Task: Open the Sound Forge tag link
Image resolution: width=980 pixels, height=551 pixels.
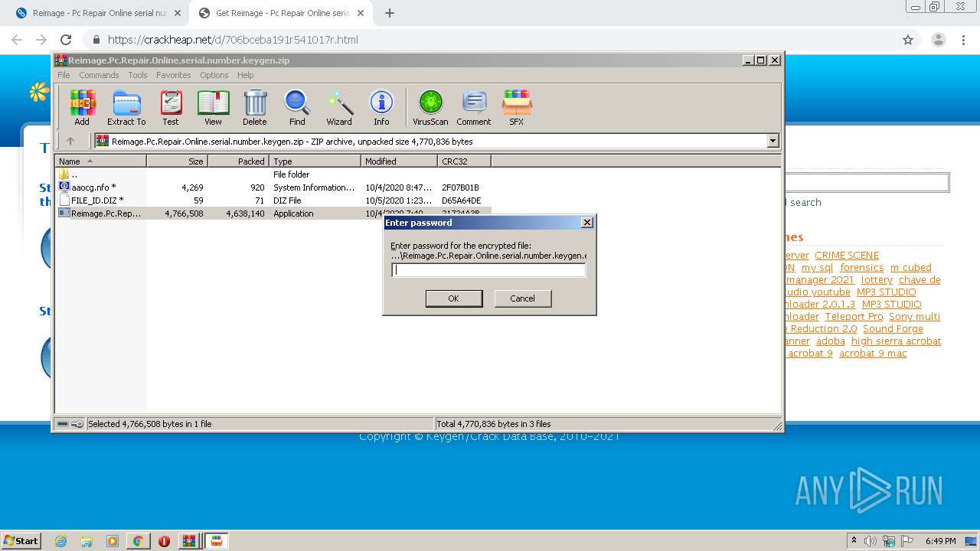Action: click(x=893, y=329)
